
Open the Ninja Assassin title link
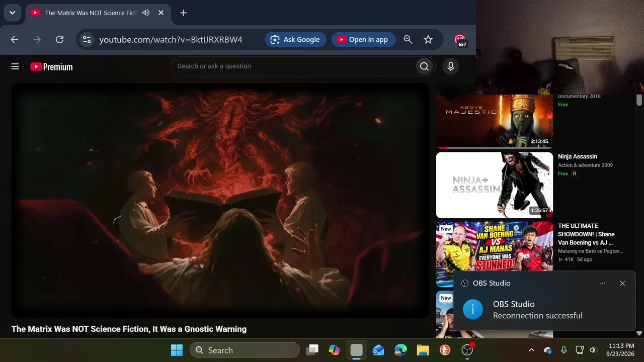point(578,156)
